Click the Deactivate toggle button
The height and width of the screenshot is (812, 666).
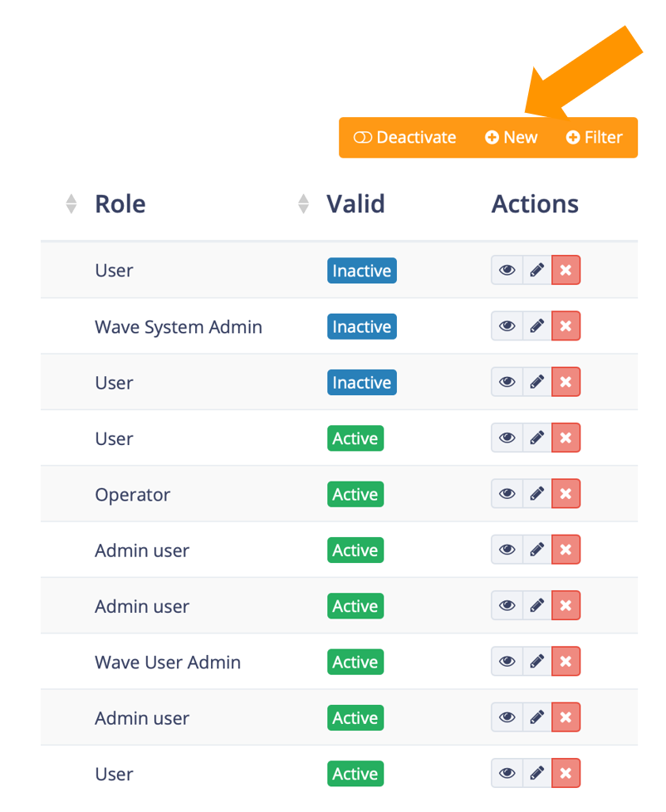[404, 137]
